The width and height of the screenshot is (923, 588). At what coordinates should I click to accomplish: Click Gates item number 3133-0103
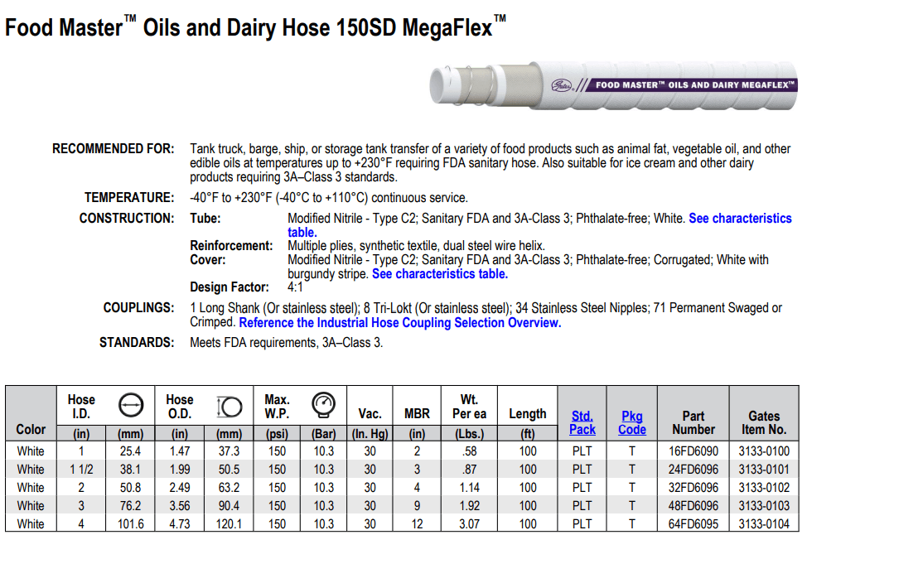764,506
